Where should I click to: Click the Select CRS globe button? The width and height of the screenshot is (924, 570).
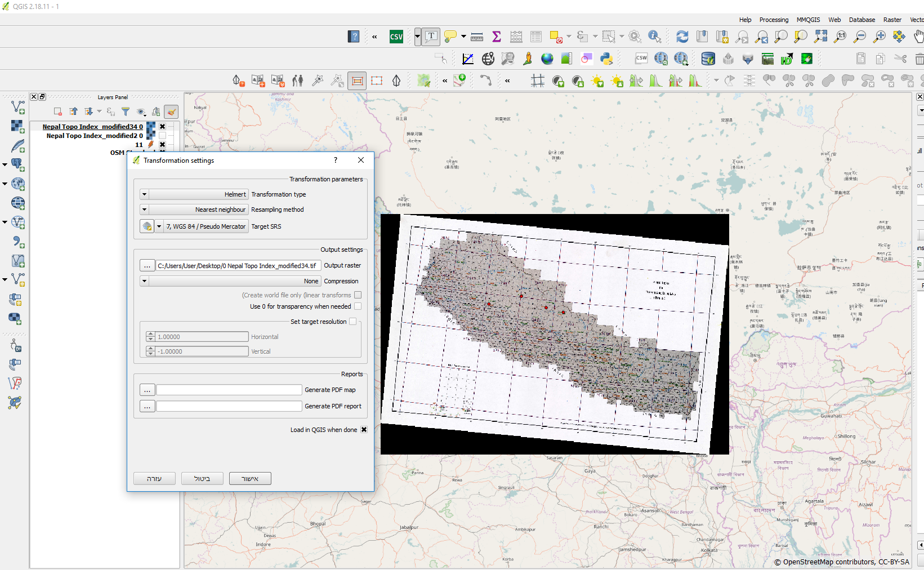[x=147, y=226]
